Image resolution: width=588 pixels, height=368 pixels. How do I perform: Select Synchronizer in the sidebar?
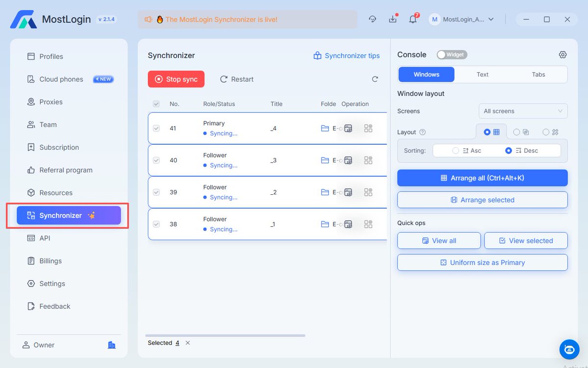click(x=69, y=215)
